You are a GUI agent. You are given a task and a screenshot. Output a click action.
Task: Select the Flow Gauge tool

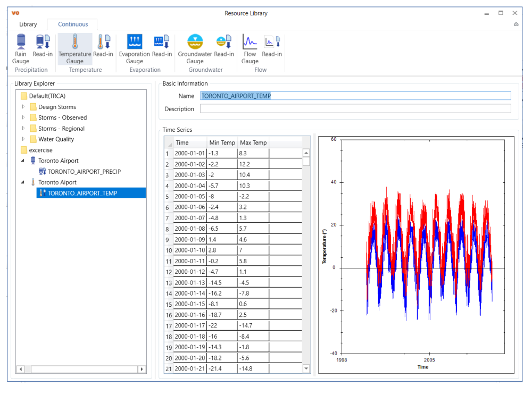pos(250,49)
